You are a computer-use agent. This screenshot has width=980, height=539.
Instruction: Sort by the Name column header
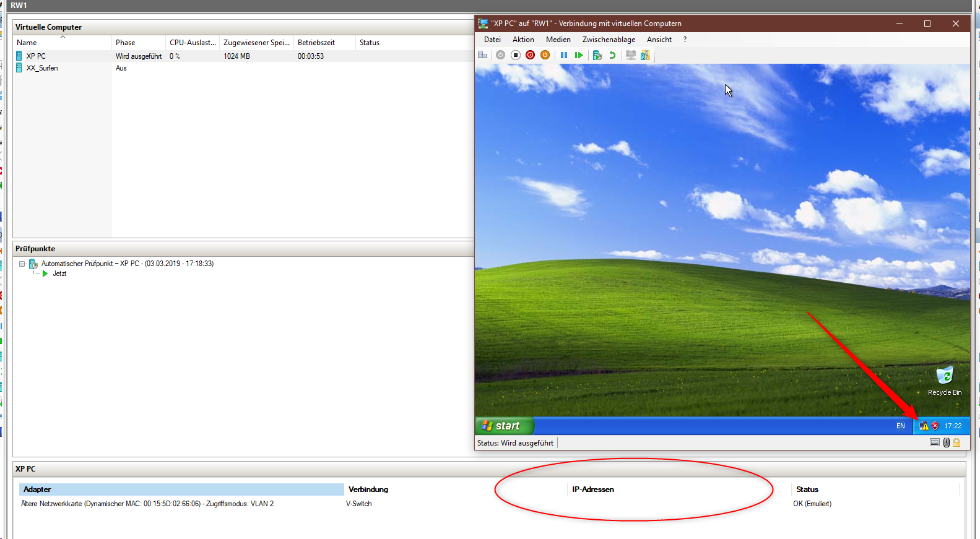[x=63, y=43]
